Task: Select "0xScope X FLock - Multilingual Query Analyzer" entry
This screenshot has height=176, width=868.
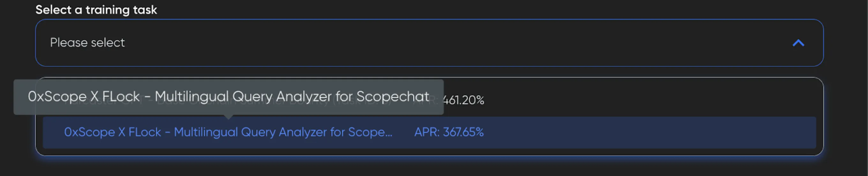Action: [228, 132]
